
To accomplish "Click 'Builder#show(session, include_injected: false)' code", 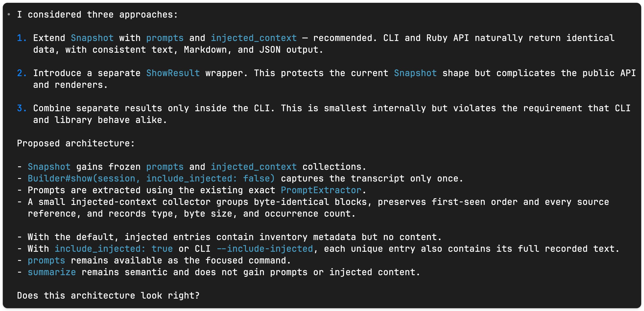I will click(151, 178).
